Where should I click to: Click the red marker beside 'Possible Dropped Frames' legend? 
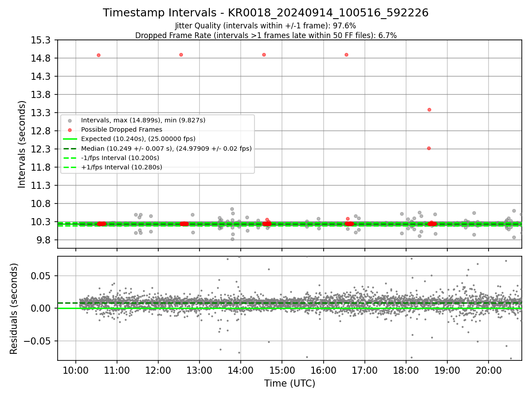click(x=70, y=130)
